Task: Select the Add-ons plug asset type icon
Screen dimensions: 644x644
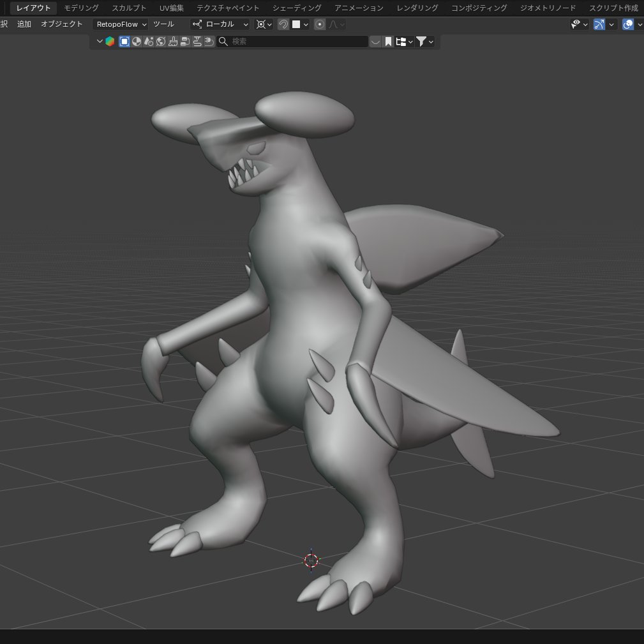Action: [x=209, y=41]
